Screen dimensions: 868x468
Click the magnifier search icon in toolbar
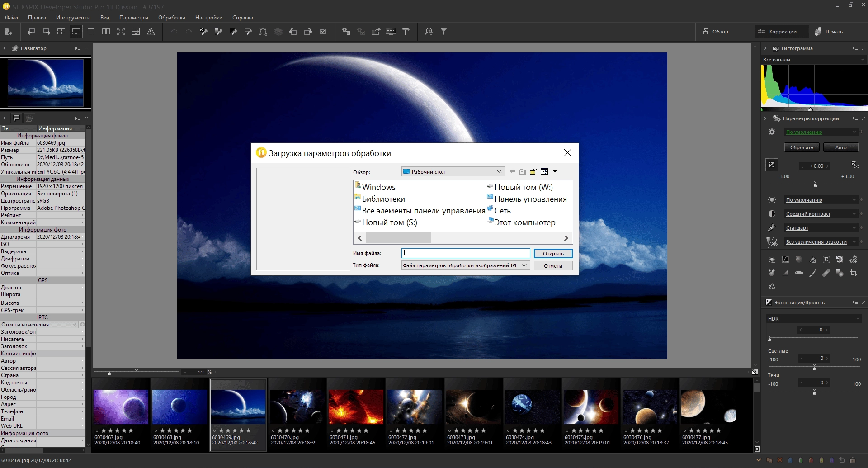[x=429, y=32]
